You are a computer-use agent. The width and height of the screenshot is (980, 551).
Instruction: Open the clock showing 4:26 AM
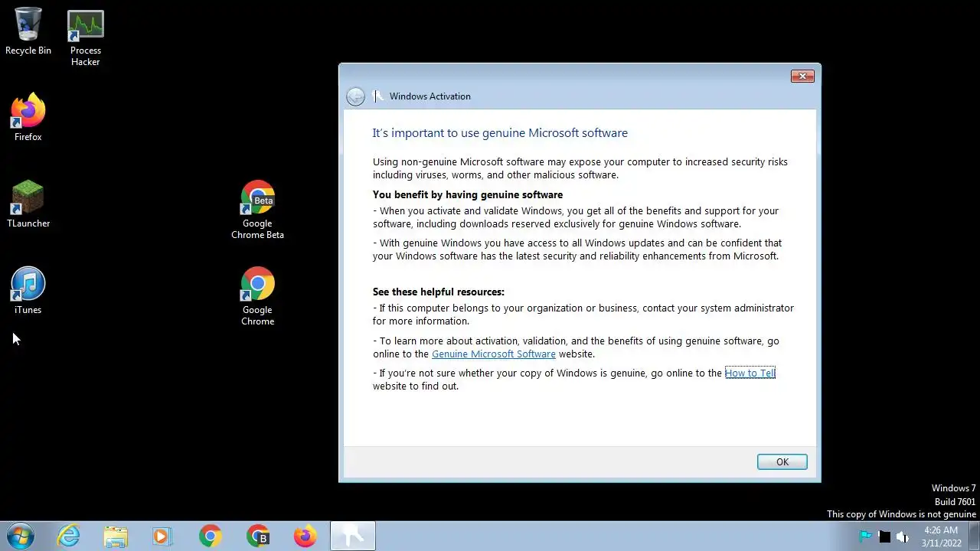[x=941, y=536]
